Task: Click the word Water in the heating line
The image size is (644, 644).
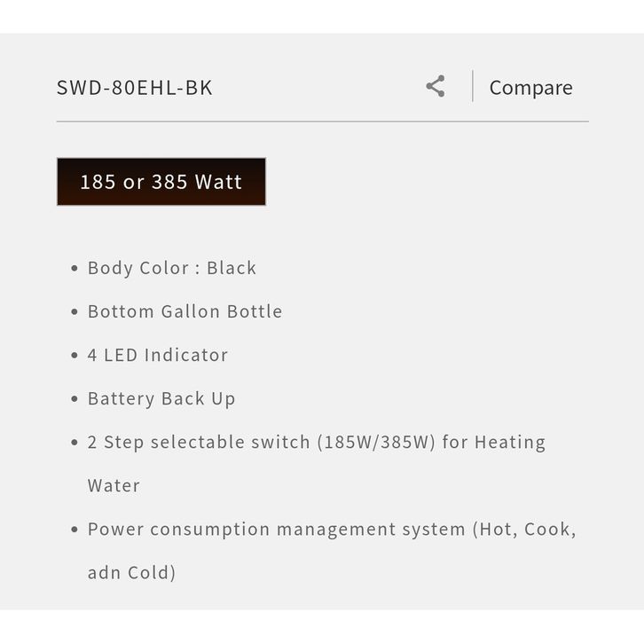Action: point(114,485)
